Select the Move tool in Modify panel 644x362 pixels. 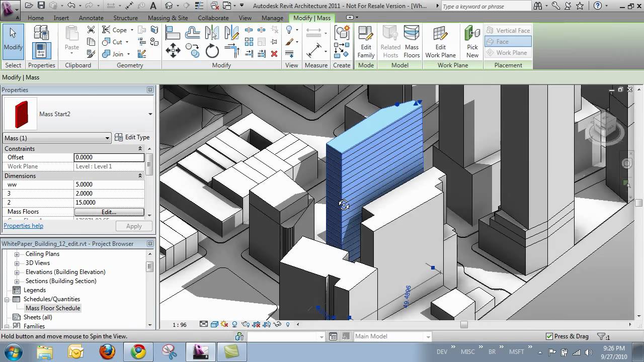pyautogui.click(x=174, y=50)
